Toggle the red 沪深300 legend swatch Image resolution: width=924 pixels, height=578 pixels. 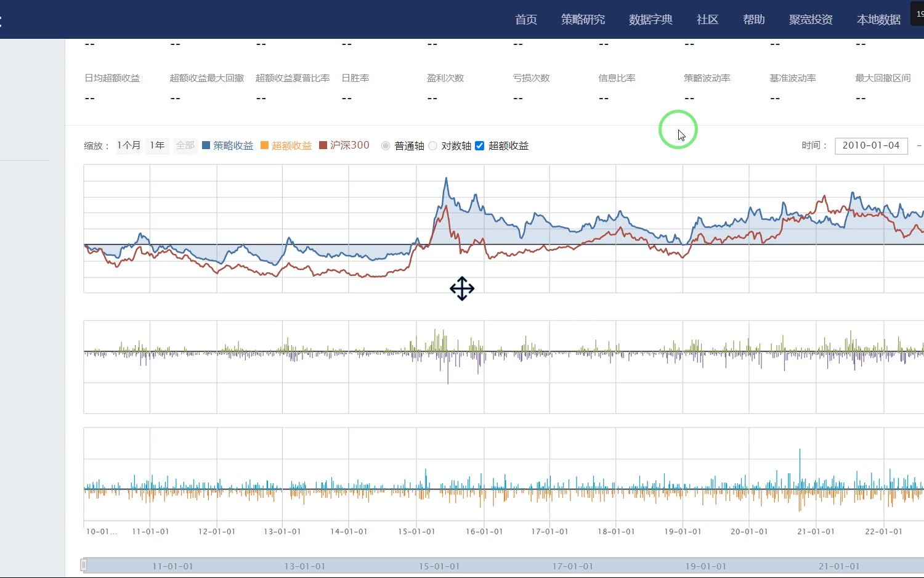[323, 145]
